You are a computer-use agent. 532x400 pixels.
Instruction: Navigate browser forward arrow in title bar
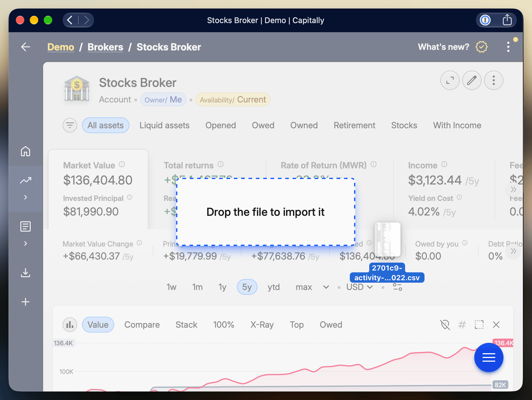[87, 20]
